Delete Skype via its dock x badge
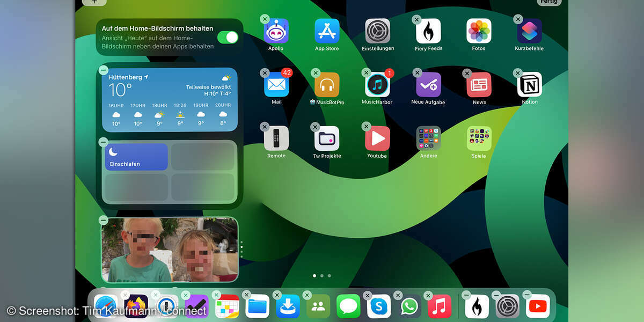644x322 pixels. click(368, 295)
